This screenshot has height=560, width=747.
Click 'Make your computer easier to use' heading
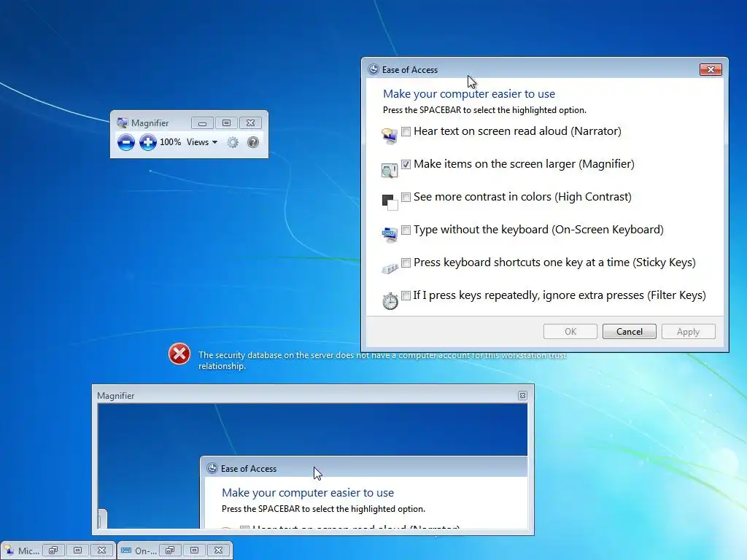(x=469, y=94)
